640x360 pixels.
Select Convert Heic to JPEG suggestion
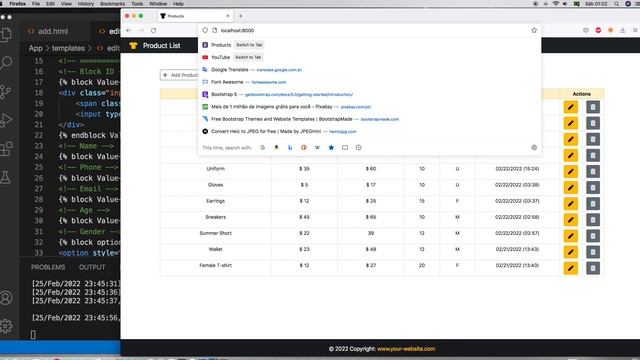point(370,131)
